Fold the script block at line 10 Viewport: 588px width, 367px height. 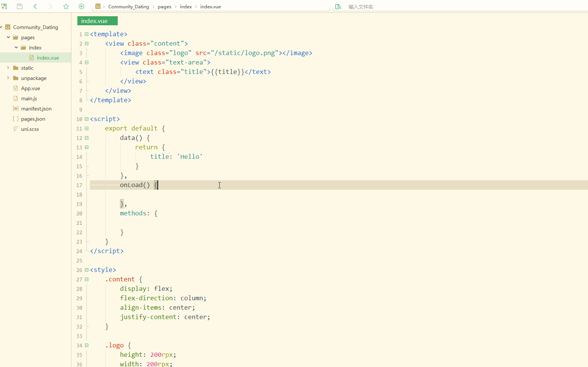pos(86,119)
